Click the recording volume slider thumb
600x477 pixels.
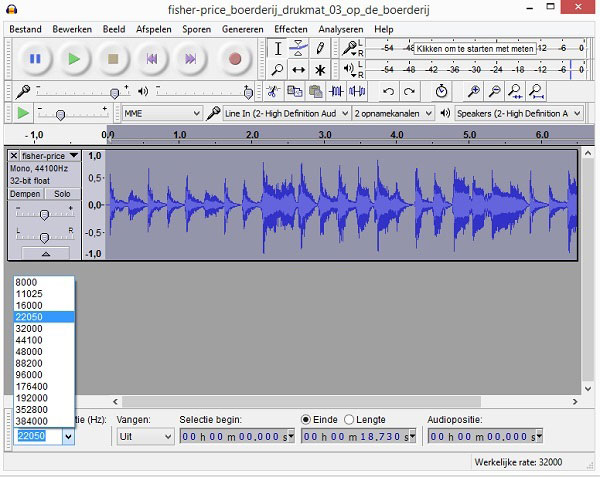[x=114, y=93]
